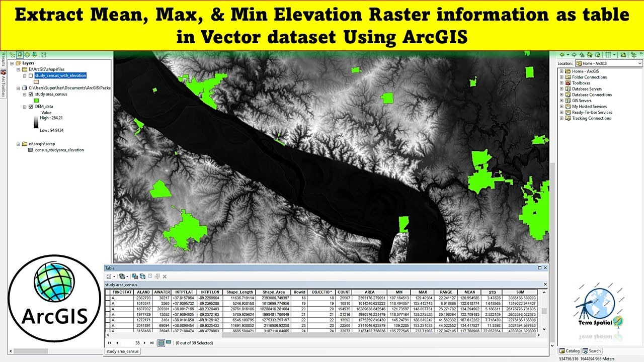Go to Home folder in Catalog
Image resolution: width=644 pixels, height=362 pixels.
589,55
